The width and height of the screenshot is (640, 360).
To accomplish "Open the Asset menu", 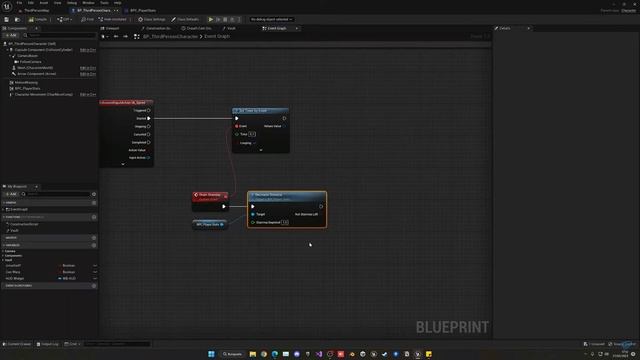I will coord(44,3).
